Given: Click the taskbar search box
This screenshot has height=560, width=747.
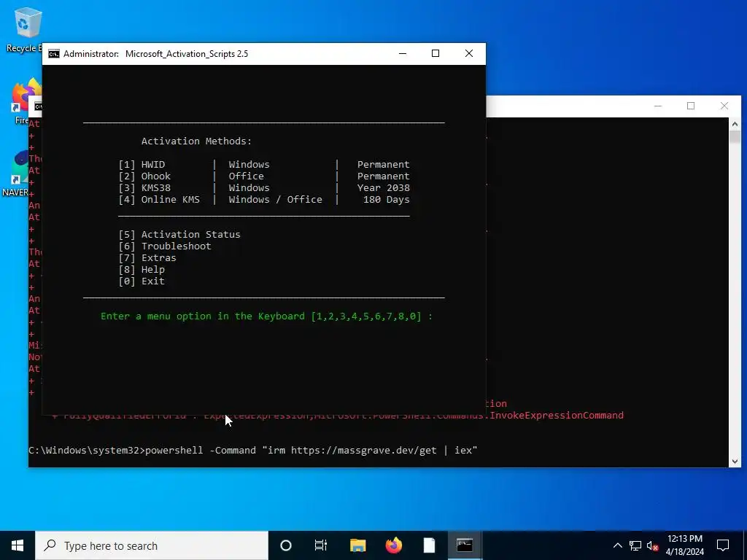Looking at the screenshot, I should tap(152, 545).
